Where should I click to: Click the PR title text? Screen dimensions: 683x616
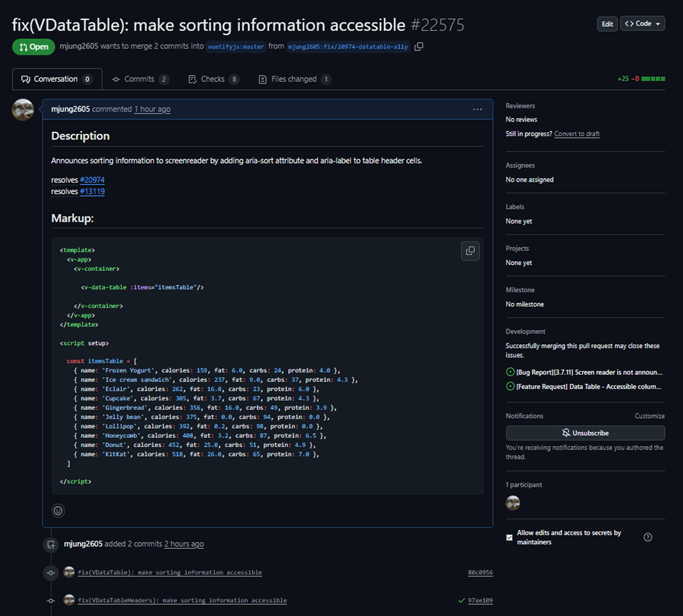click(x=209, y=25)
